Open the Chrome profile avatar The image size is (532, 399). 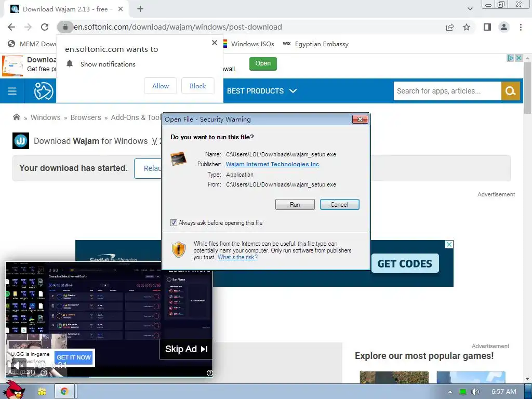pos(504,27)
